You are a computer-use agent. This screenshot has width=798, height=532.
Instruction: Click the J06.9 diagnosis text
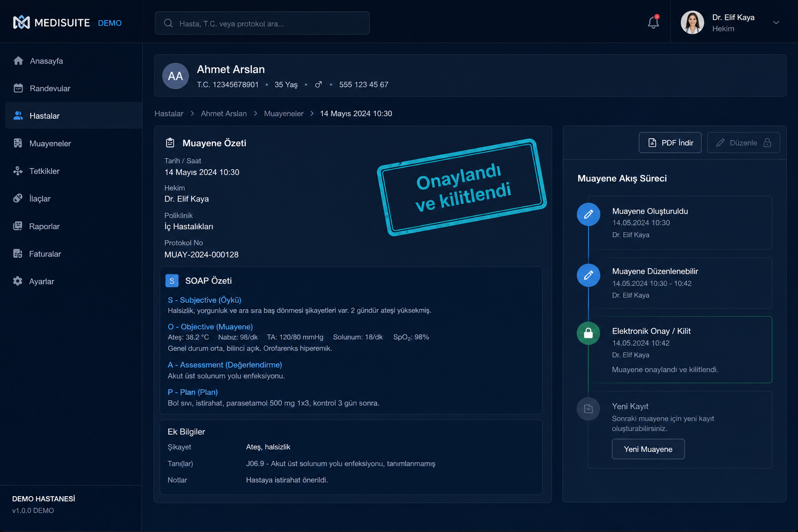tap(341, 463)
